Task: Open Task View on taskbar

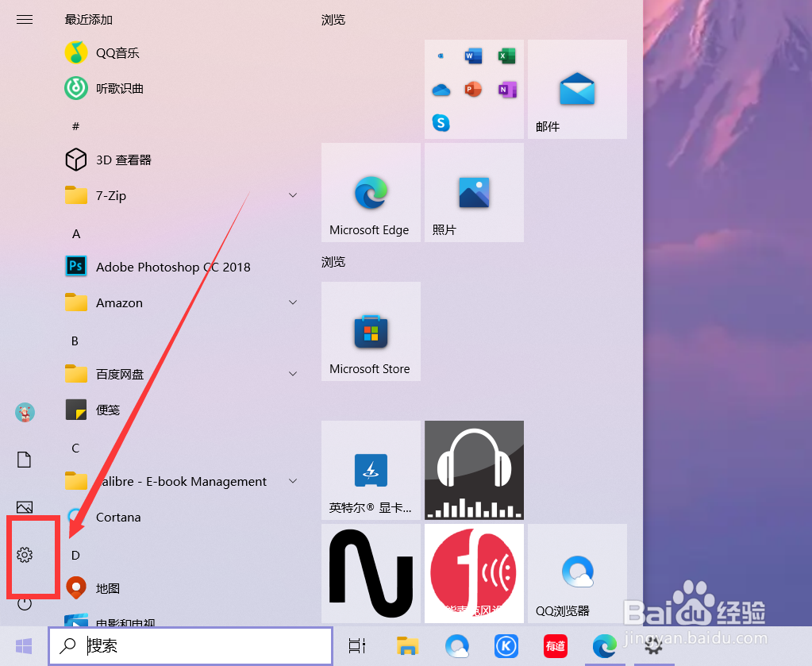Action: [357, 646]
